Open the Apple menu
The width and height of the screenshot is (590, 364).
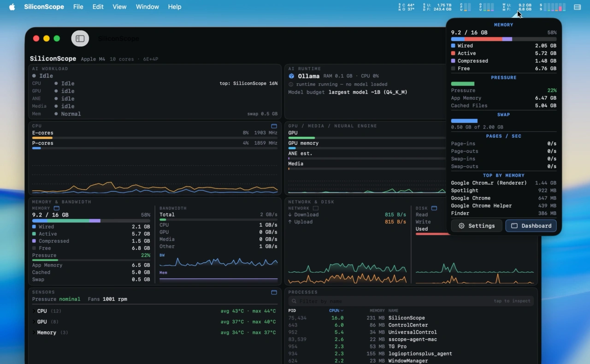12,7
